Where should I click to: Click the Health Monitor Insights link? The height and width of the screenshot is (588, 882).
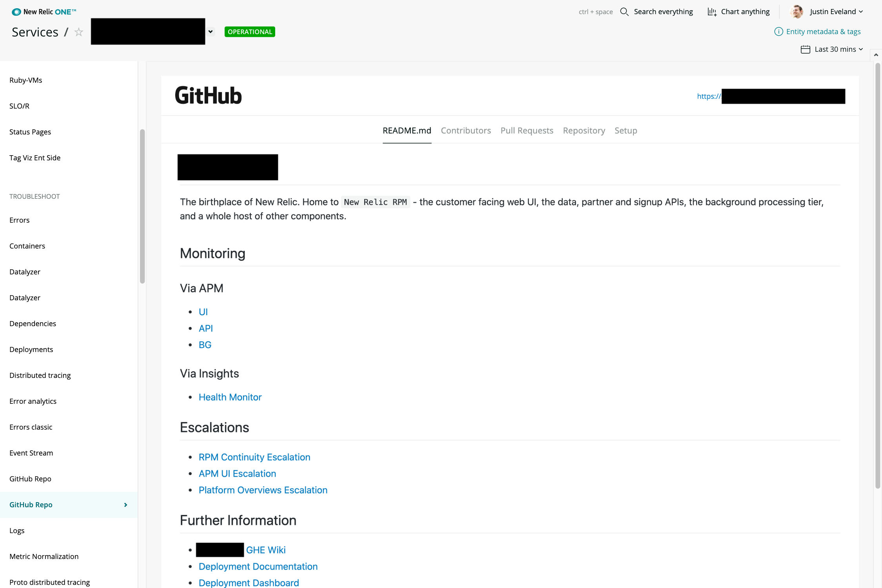coord(230,397)
